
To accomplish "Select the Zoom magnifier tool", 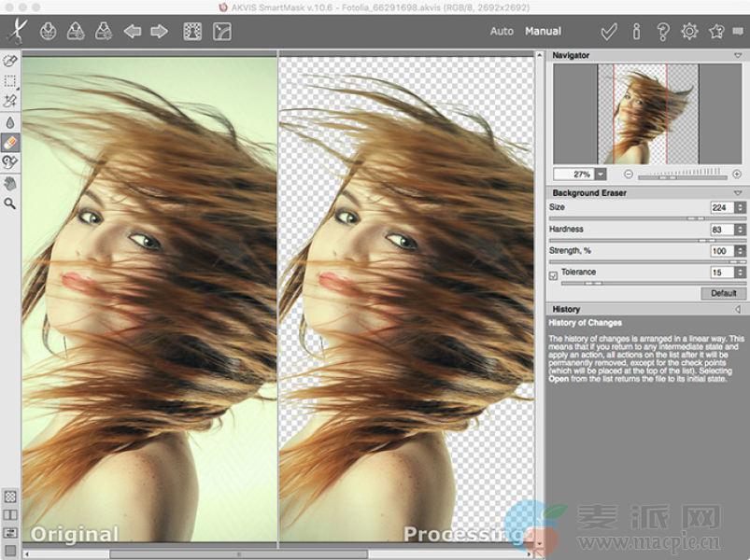I will click(10, 202).
